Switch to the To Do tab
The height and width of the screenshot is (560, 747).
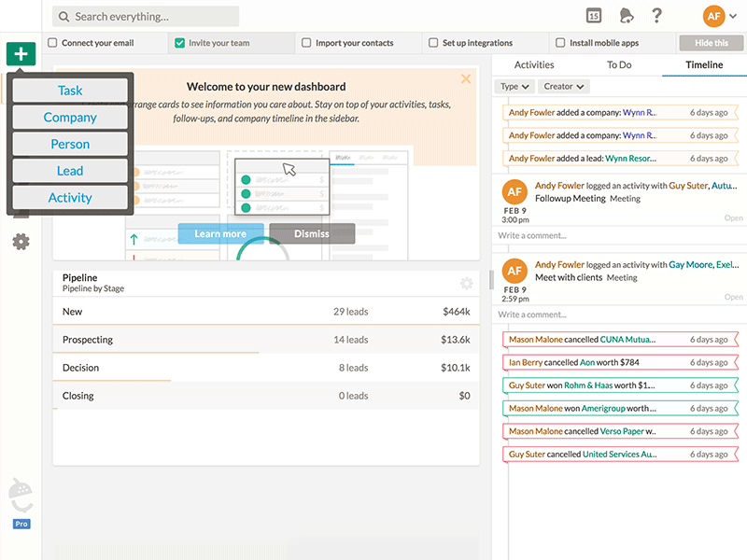click(619, 64)
